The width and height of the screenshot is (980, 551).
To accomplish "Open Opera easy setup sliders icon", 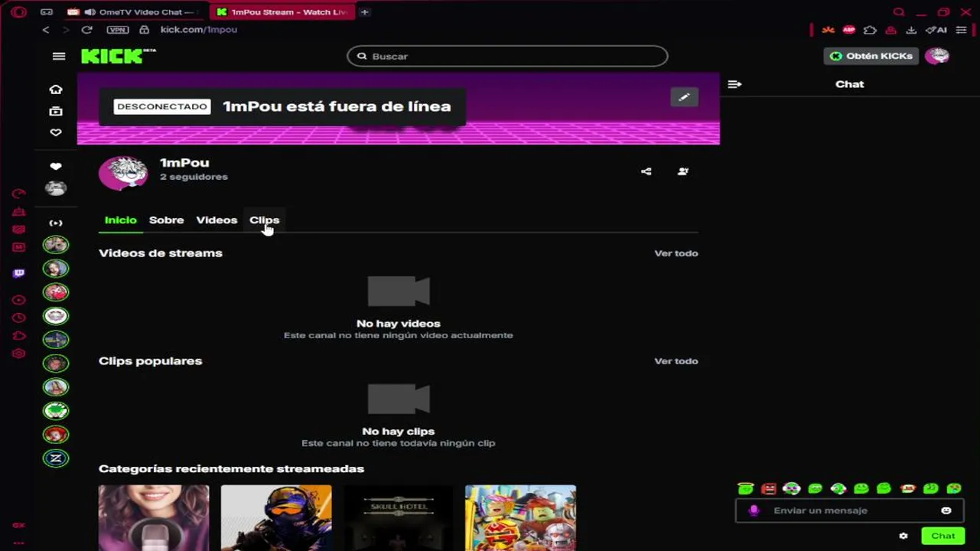I will 962,30.
